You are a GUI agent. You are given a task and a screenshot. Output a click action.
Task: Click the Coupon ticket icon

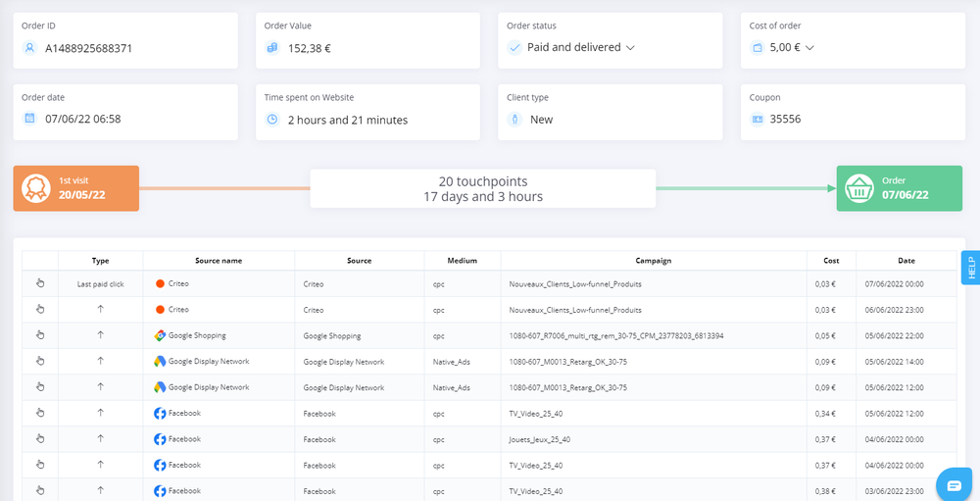pyautogui.click(x=758, y=120)
